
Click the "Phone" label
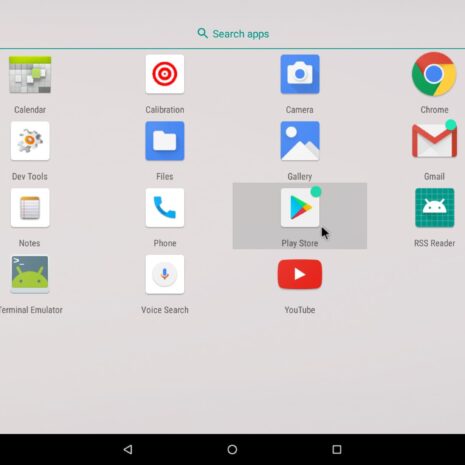click(x=165, y=243)
